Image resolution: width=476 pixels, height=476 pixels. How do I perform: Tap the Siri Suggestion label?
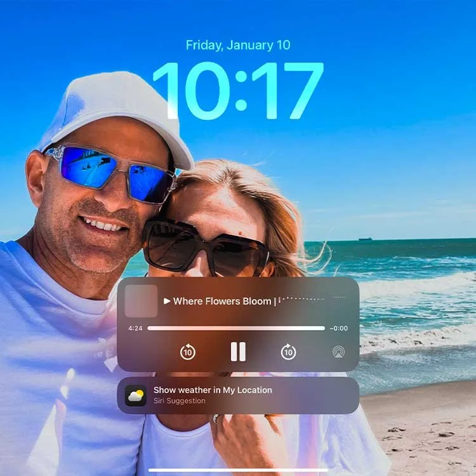180,400
